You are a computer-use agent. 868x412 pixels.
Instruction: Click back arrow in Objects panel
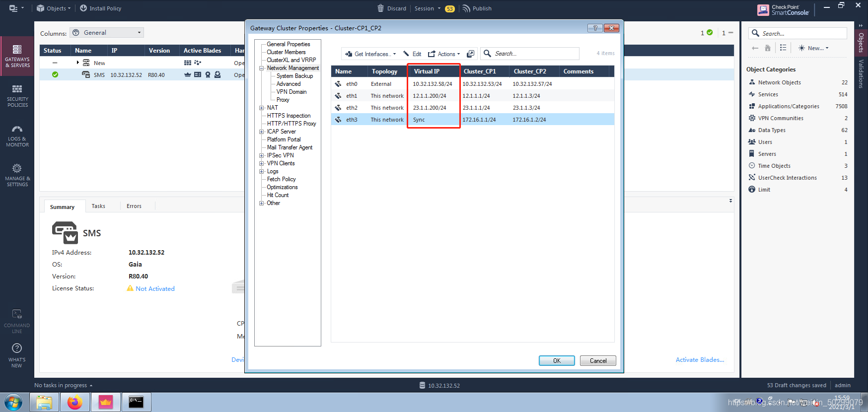click(x=755, y=48)
